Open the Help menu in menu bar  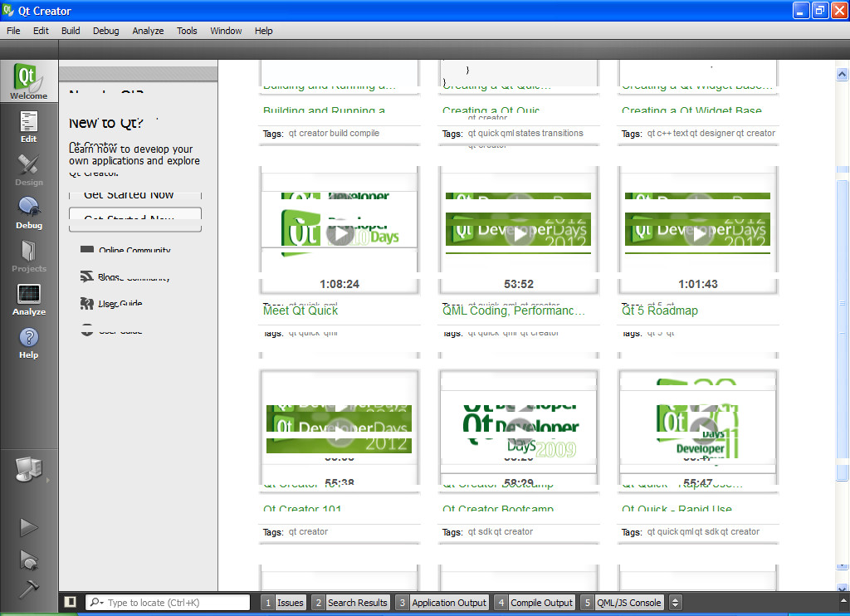(x=263, y=31)
